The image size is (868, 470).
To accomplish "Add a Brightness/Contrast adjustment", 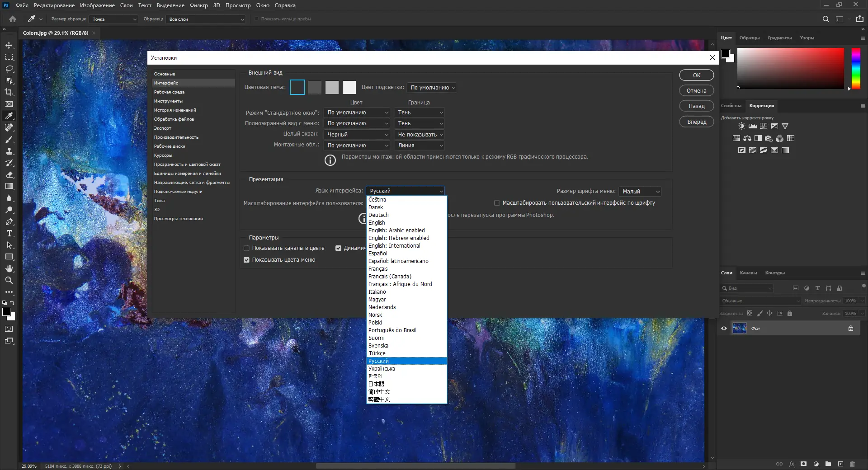I will pyautogui.click(x=741, y=126).
